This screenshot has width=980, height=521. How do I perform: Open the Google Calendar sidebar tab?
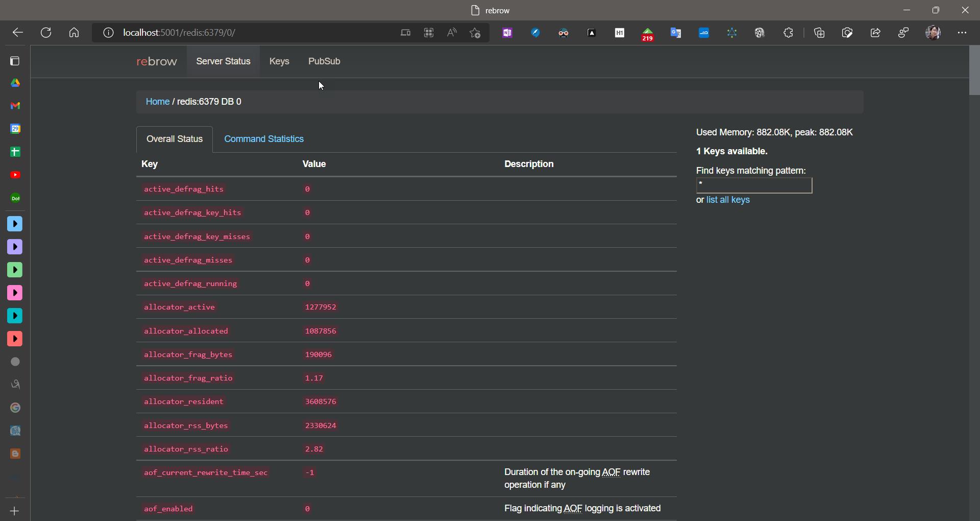[x=15, y=129]
